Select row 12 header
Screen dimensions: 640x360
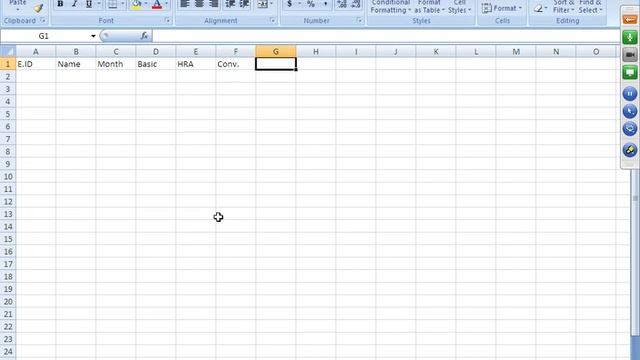point(8,202)
